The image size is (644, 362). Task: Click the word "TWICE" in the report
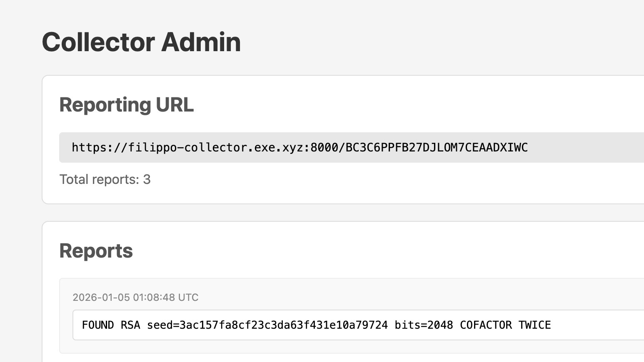[x=534, y=325]
